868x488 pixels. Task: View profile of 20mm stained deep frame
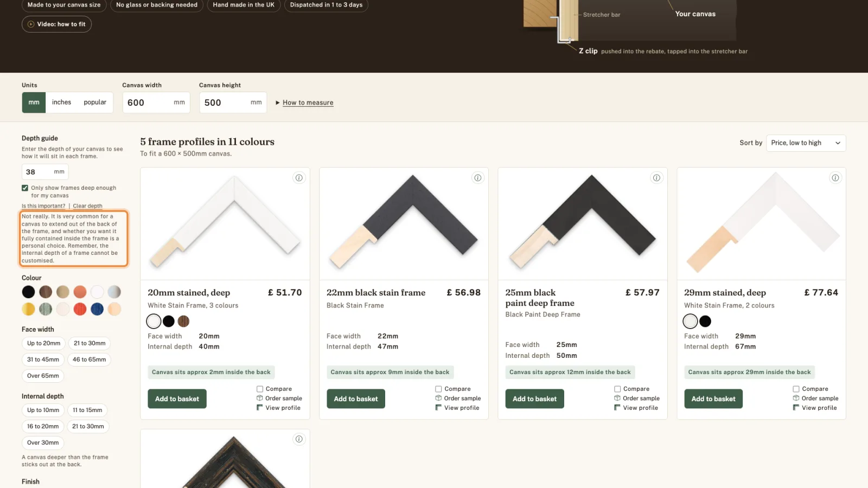coord(278,408)
